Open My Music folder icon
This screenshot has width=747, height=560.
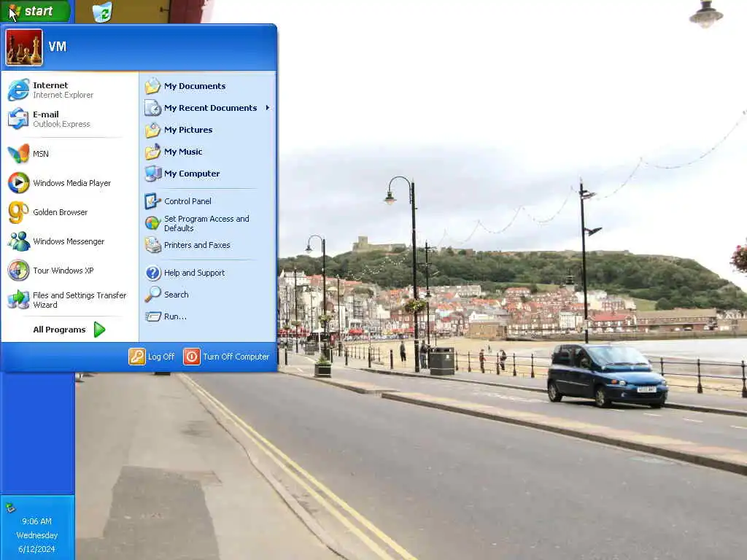click(152, 152)
